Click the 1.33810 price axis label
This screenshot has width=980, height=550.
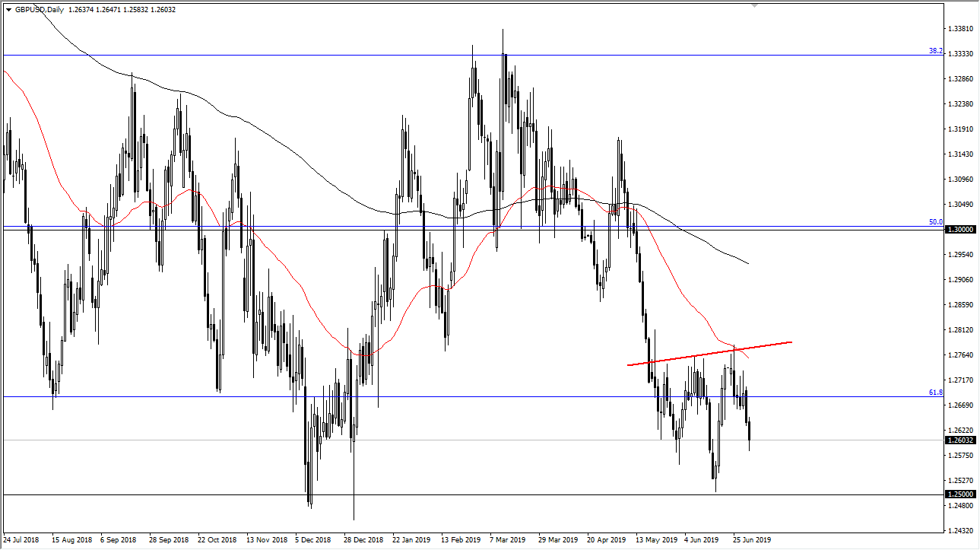(x=961, y=29)
